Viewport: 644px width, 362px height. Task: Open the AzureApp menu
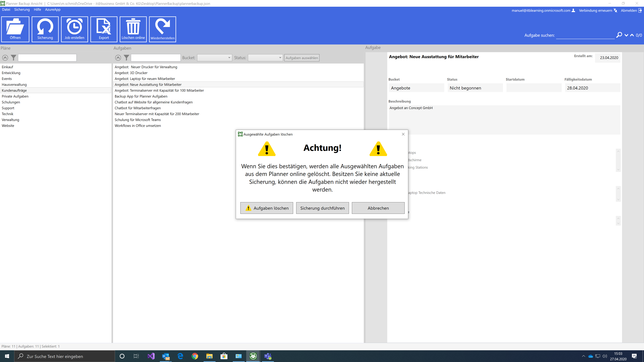click(52, 10)
